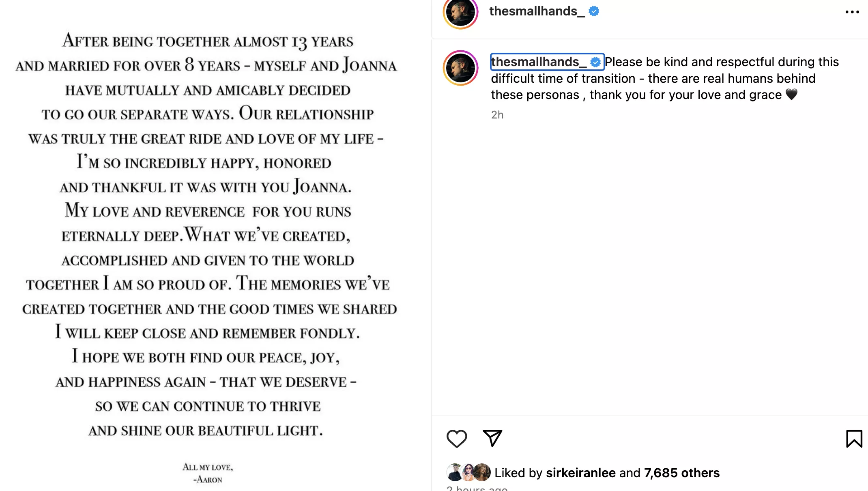Click the profile avatar beside the caption
868x491 pixels.
pos(460,68)
